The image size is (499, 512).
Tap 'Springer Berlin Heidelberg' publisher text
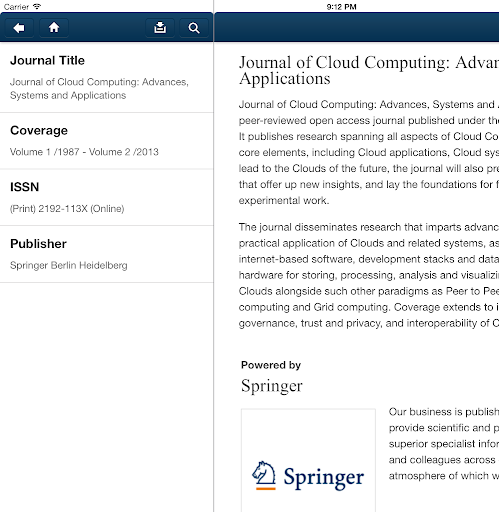tap(69, 265)
